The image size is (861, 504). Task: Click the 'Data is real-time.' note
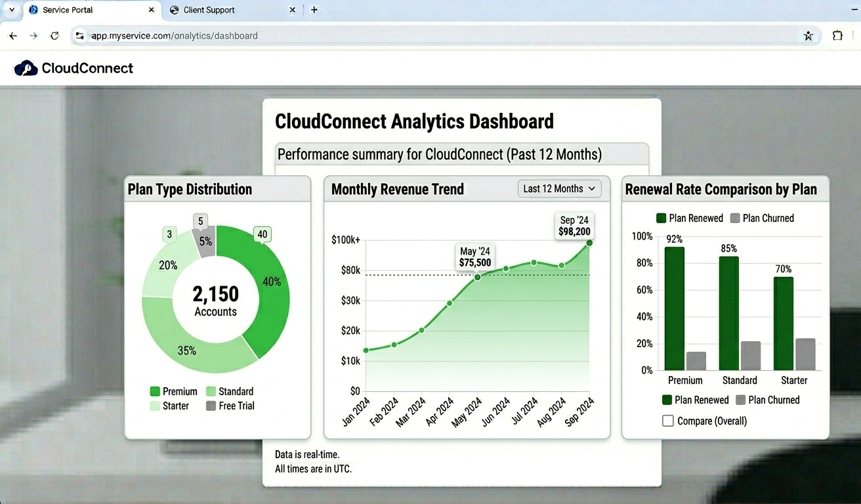point(307,454)
